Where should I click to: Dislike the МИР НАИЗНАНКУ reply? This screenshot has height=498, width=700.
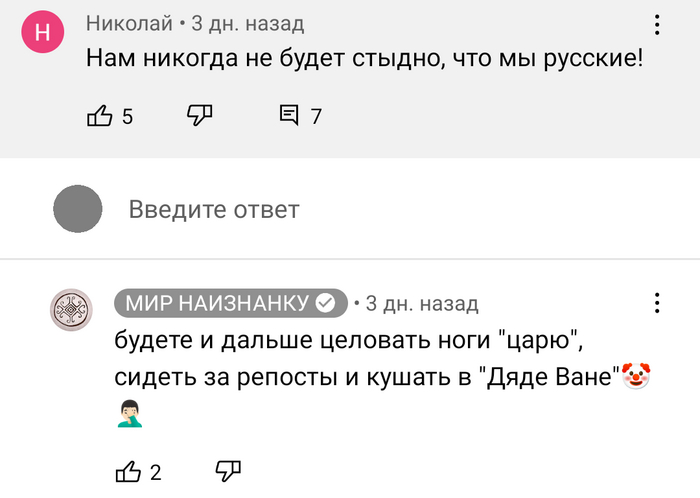click(229, 472)
